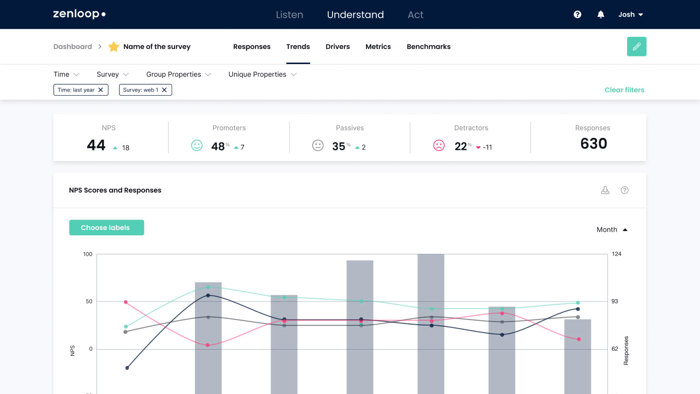Open the notifications bell

pyautogui.click(x=600, y=14)
